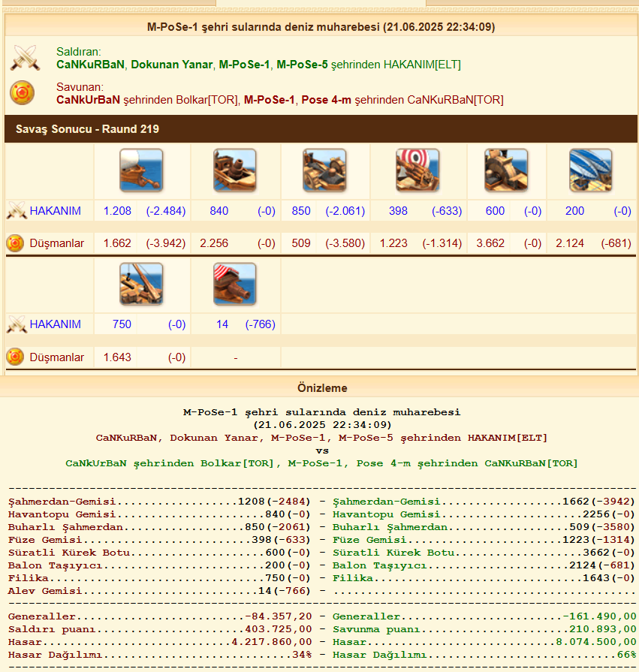Click enemy rocket ship count 1.223
This screenshot has height=672, width=639.
point(393,243)
